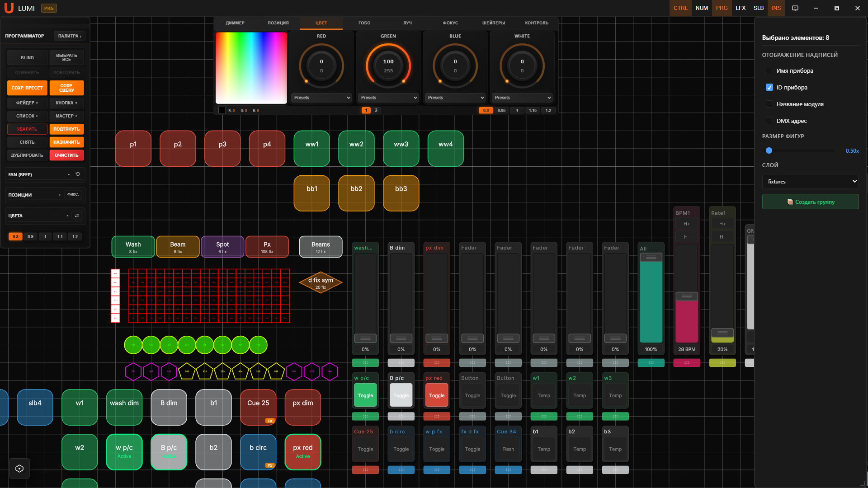868x488 pixels.
Task: Open the RED Presets dropdown
Action: pos(321,98)
